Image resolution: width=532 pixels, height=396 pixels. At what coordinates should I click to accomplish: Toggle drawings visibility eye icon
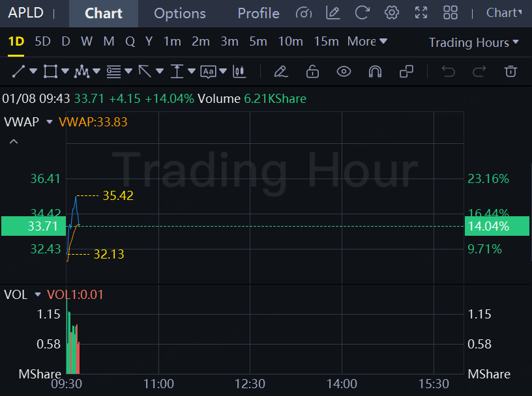[344, 72]
